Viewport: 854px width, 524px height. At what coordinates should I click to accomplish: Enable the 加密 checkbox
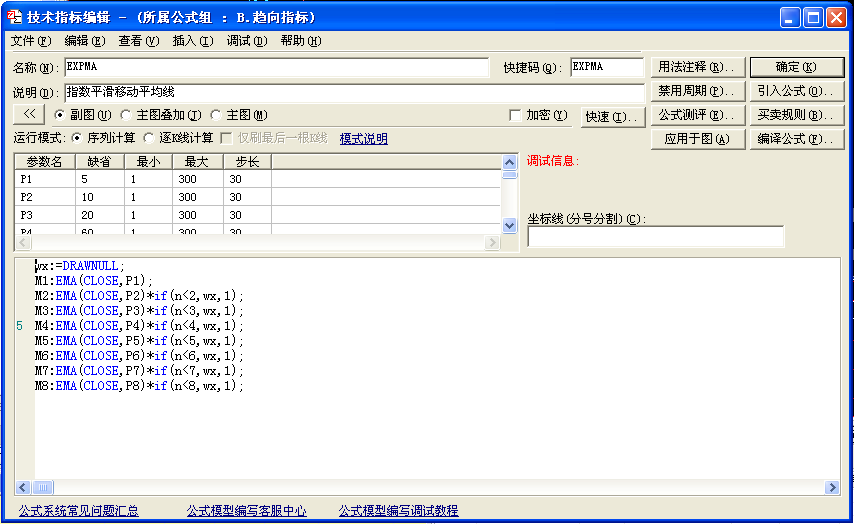tap(515, 115)
